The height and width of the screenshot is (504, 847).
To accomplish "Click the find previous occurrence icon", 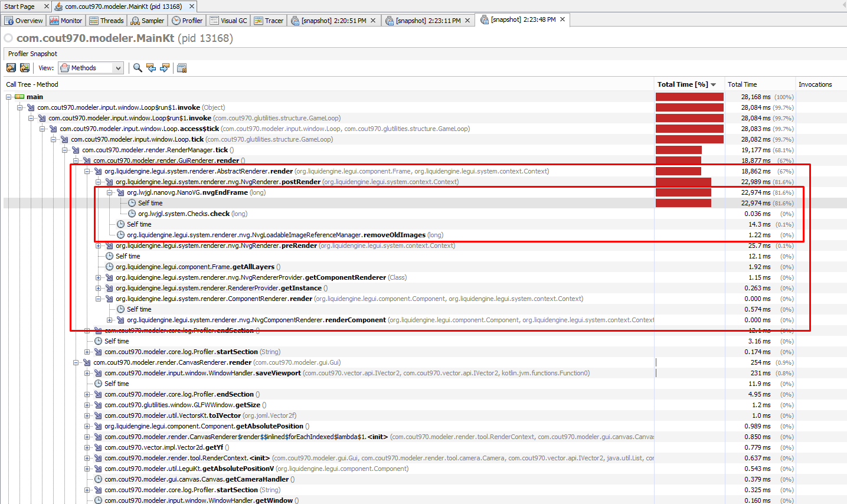I will click(151, 68).
